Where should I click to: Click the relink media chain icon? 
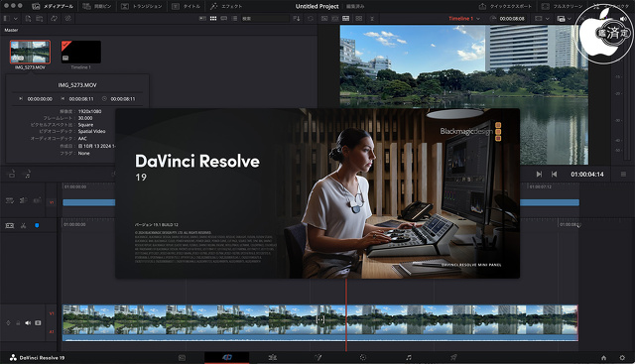coord(67,19)
